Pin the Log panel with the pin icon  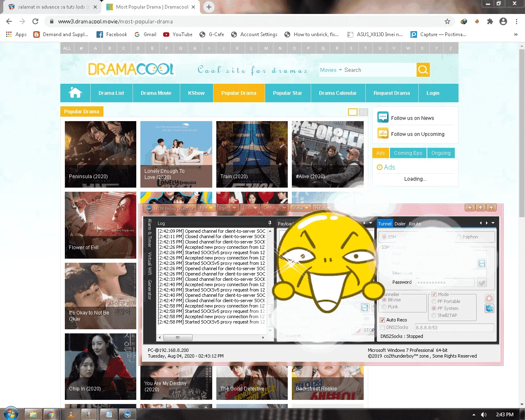click(270, 223)
